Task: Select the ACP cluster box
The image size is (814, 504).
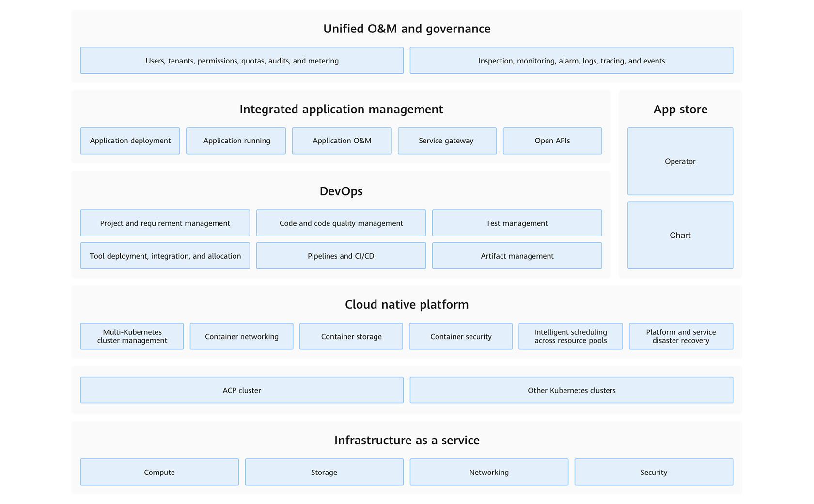Action: (242, 390)
